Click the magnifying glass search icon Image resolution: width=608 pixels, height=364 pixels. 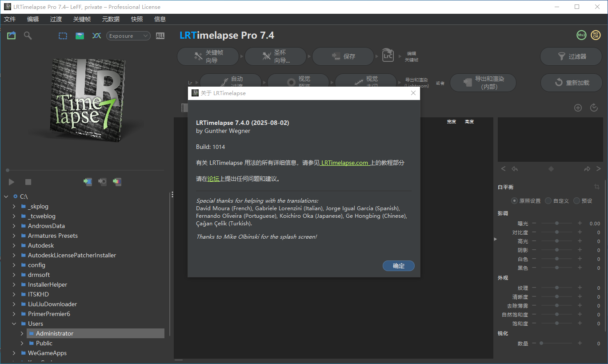[x=28, y=36]
